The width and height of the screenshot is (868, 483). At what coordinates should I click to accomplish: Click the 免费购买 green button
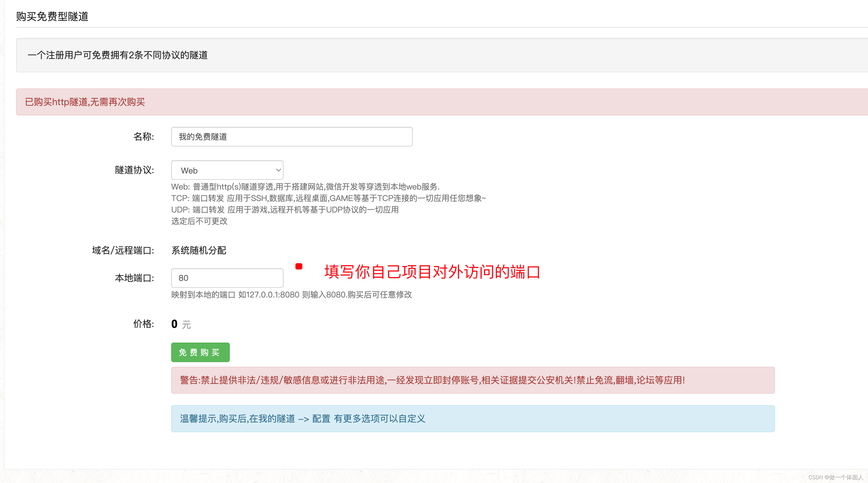click(200, 352)
